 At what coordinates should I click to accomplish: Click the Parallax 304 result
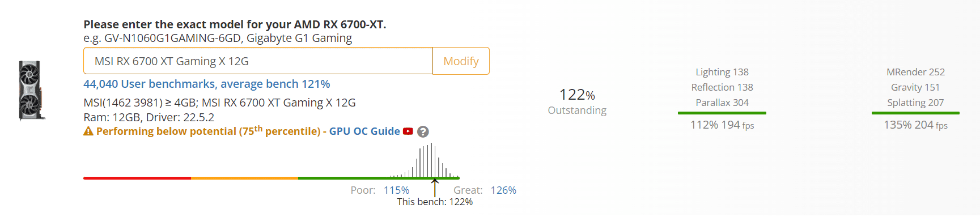coord(722,103)
